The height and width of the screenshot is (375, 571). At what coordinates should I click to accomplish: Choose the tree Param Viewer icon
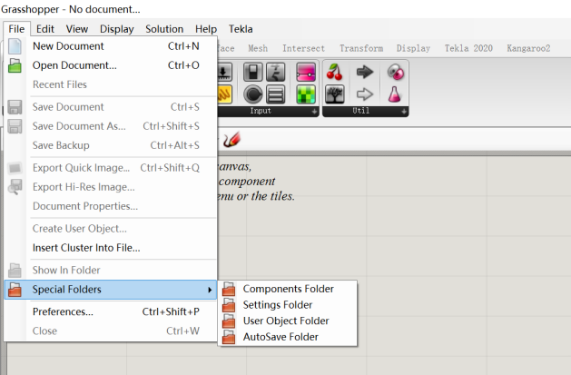click(x=335, y=94)
